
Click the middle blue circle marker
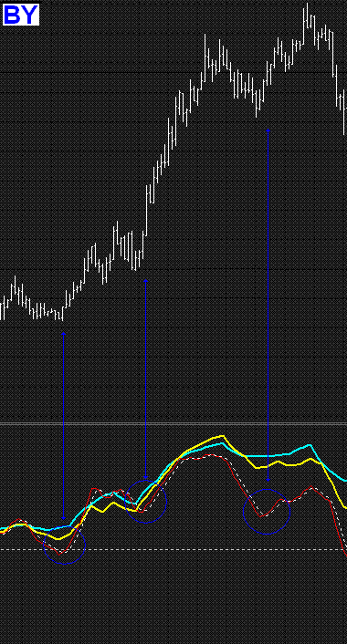click(145, 502)
